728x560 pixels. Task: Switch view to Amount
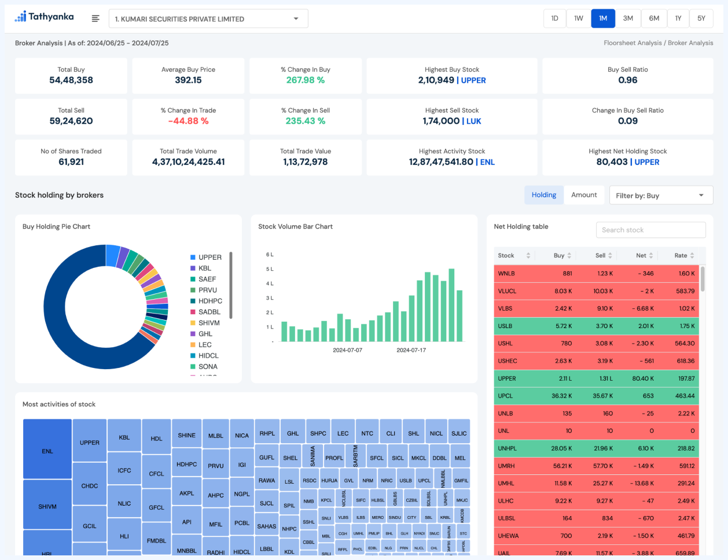pyautogui.click(x=584, y=195)
